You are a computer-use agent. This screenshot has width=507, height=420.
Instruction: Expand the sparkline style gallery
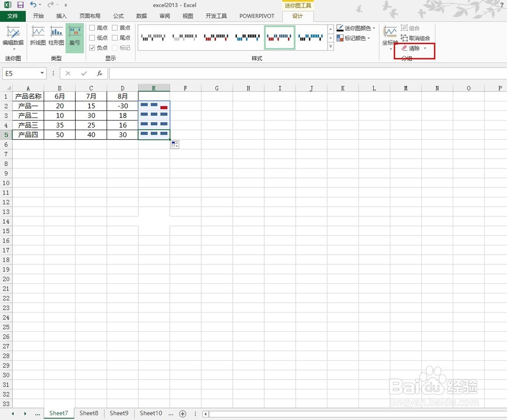tap(331, 47)
